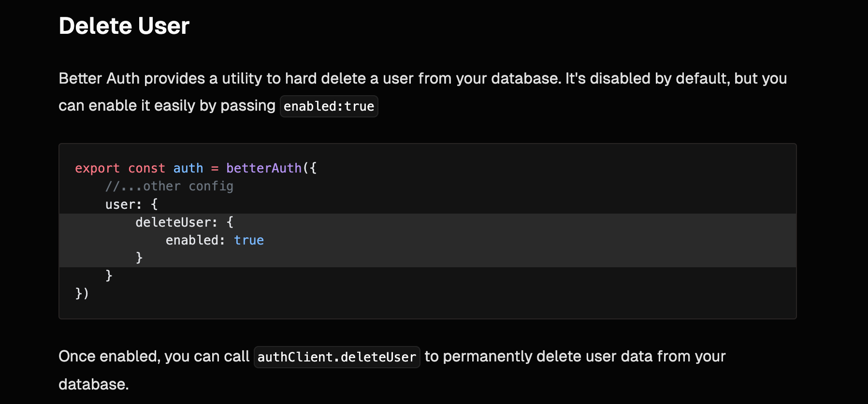Click the Delete User heading
The image size is (868, 404).
pos(124,26)
